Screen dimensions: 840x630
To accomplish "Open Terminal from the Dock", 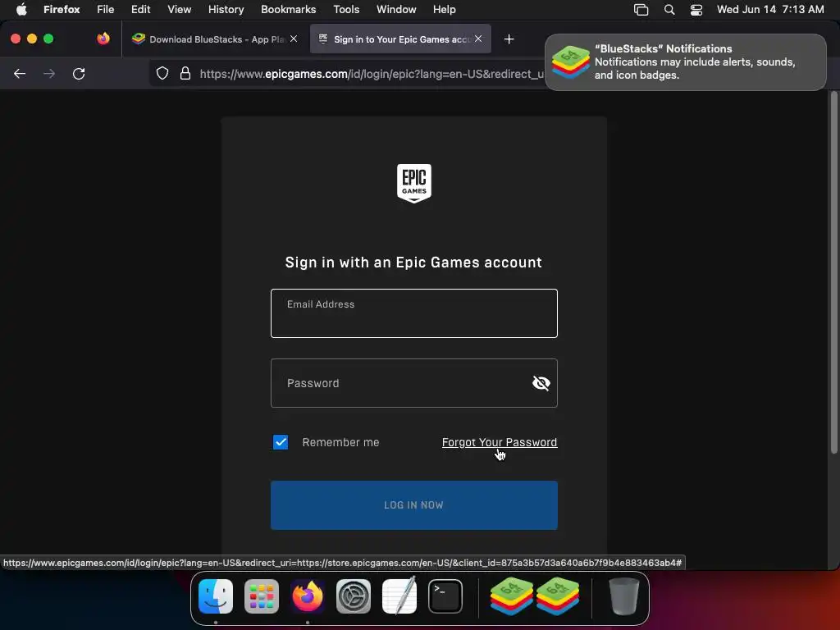I will pos(445,596).
